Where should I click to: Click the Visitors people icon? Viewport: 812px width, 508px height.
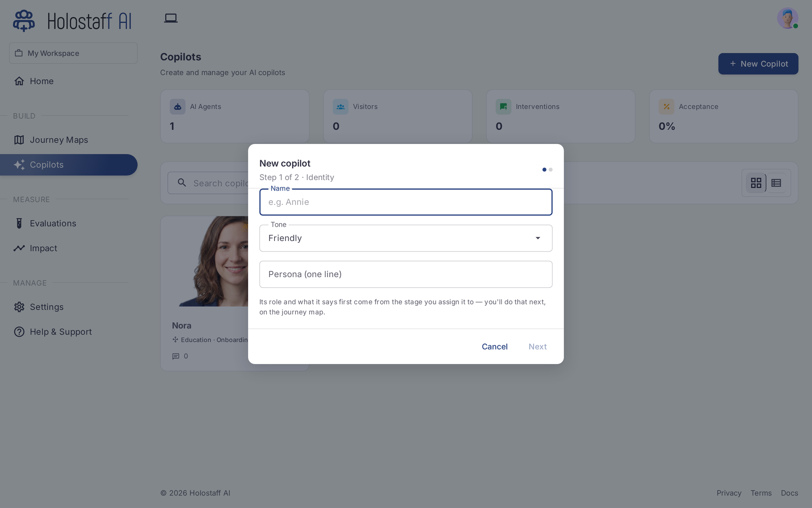[x=340, y=106]
